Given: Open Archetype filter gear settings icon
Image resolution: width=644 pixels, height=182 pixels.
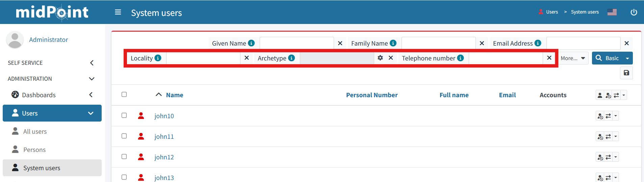Looking at the screenshot, I should (380, 58).
